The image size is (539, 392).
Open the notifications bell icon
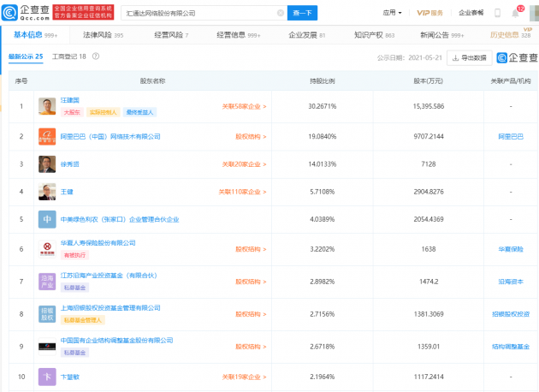coord(515,14)
